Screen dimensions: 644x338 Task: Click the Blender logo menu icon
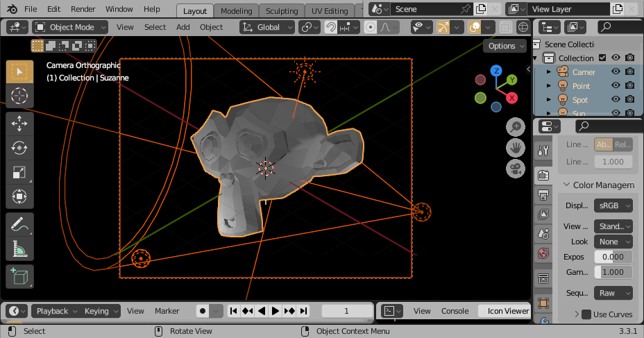point(12,9)
